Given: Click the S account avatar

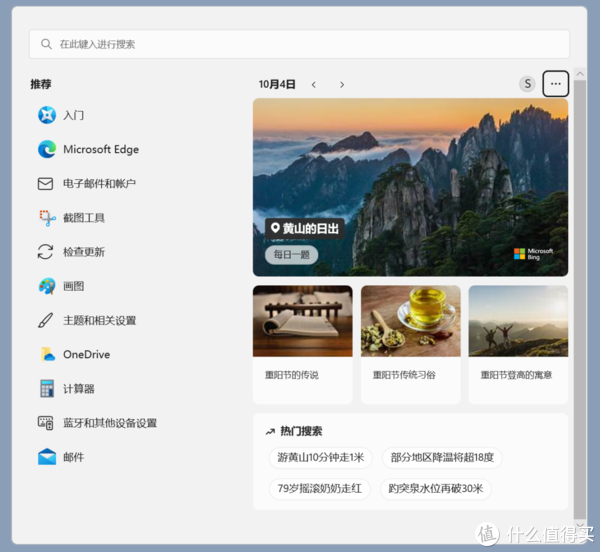Looking at the screenshot, I should pyautogui.click(x=527, y=84).
